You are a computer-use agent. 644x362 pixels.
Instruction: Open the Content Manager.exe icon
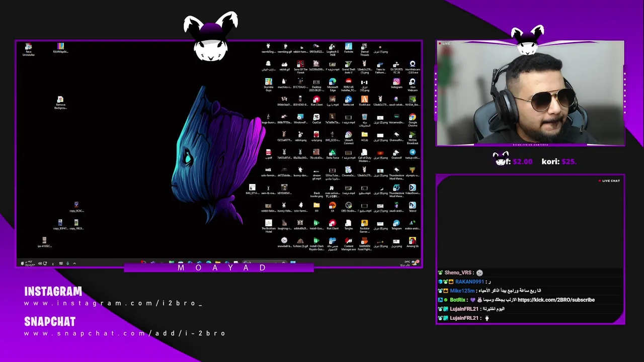pyautogui.click(x=348, y=244)
